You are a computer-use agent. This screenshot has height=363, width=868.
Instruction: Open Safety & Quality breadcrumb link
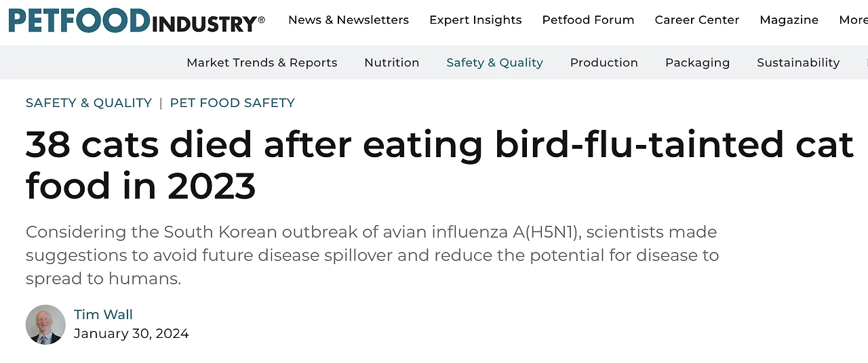(x=89, y=103)
